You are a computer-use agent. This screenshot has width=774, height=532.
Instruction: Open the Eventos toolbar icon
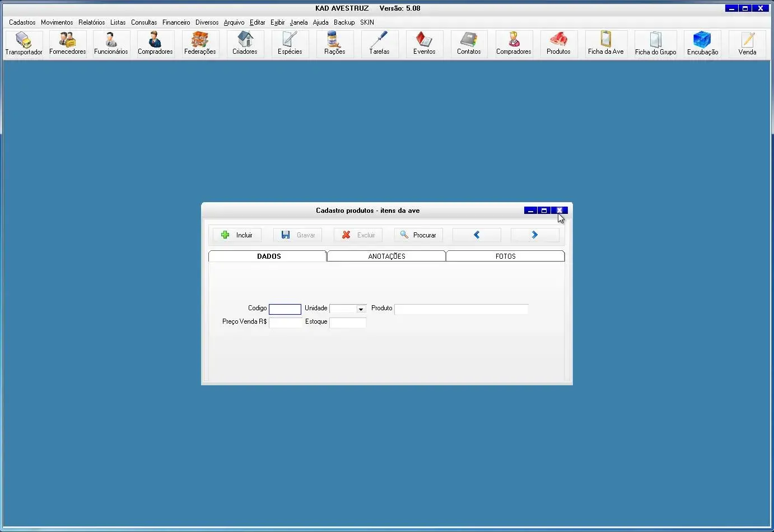tap(424, 44)
